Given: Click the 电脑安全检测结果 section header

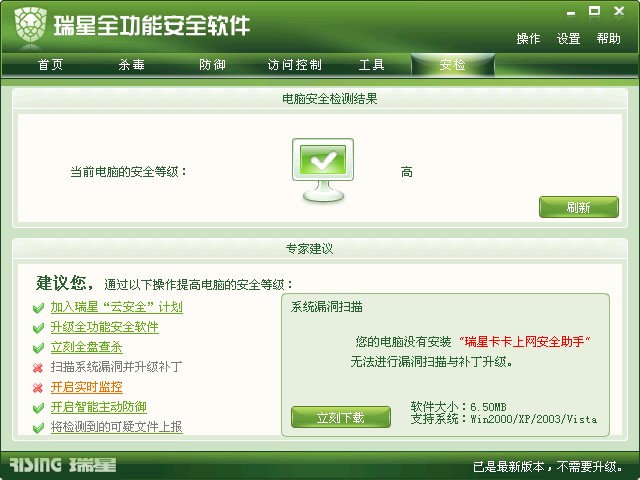Looking at the screenshot, I should pyautogui.click(x=329, y=99).
